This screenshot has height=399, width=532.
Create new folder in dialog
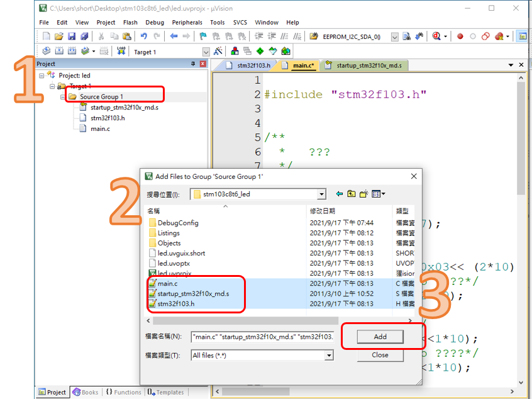click(x=363, y=194)
